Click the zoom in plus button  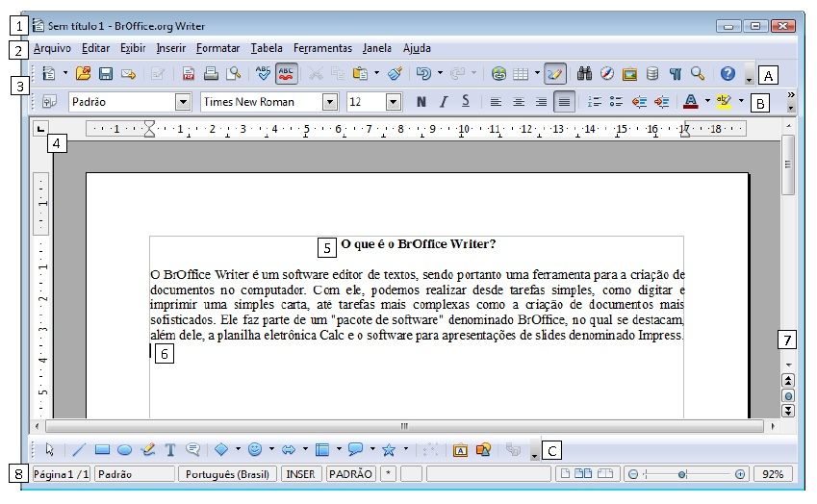(740, 474)
